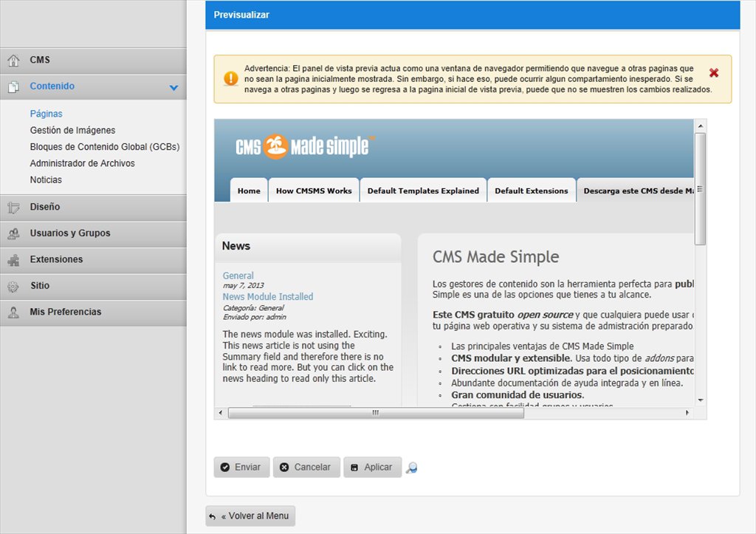Click Default Templates Explained preview tab

click(423, 191)
